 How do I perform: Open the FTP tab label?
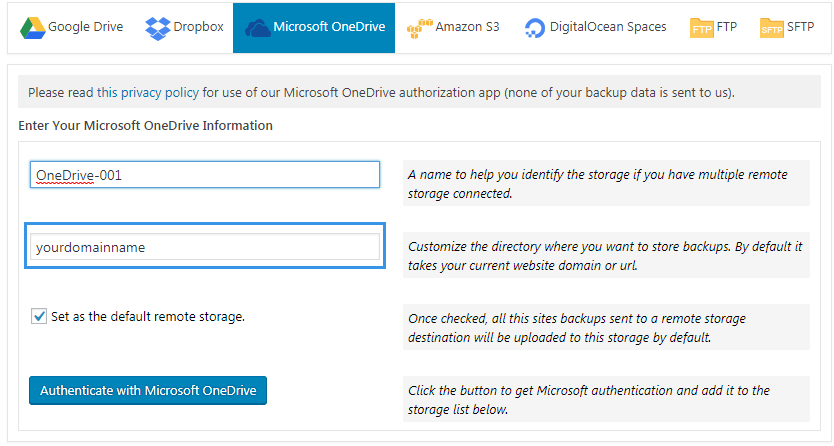click(x=727, y=27)
